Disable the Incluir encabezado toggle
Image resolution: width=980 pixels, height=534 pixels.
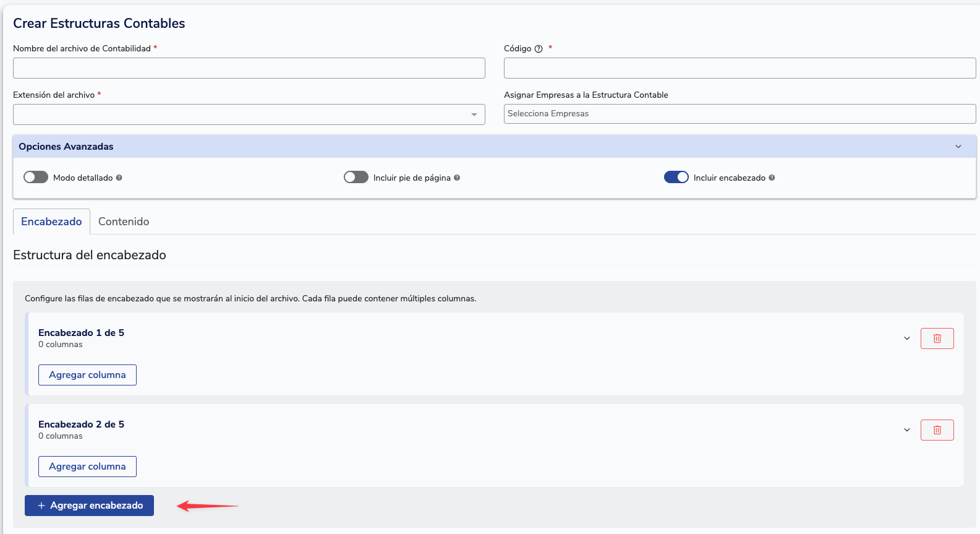coord(676,178)
